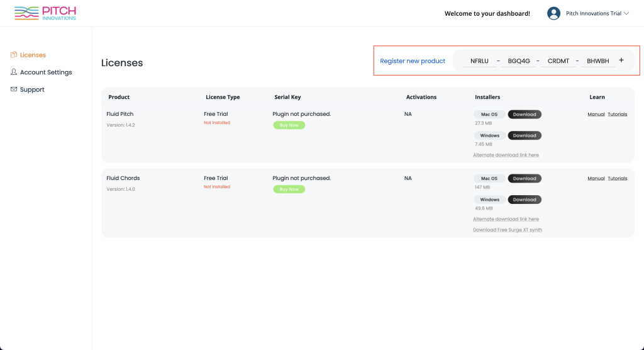Click the NFRLU serial key field

click(x=479, y=61)
